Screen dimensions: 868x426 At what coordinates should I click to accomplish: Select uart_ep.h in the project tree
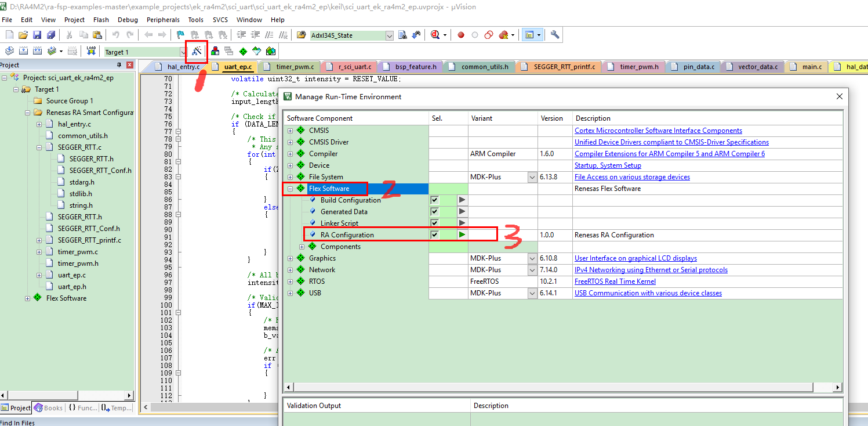[72, 287]
